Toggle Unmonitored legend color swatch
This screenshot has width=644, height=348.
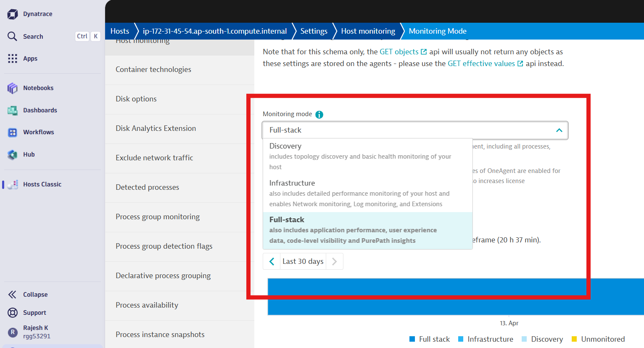click(574, 339)
